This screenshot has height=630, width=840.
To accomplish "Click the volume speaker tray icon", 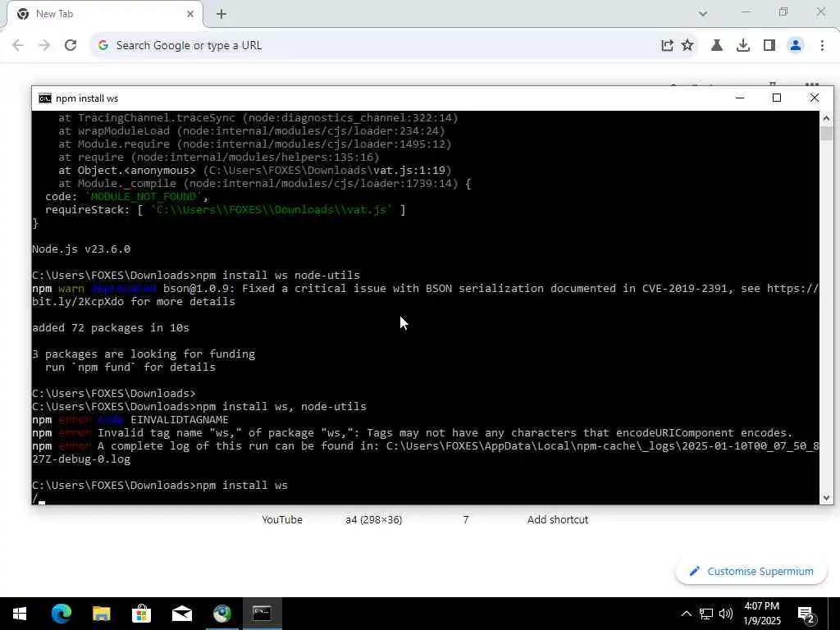I will [x=726, y=614].
